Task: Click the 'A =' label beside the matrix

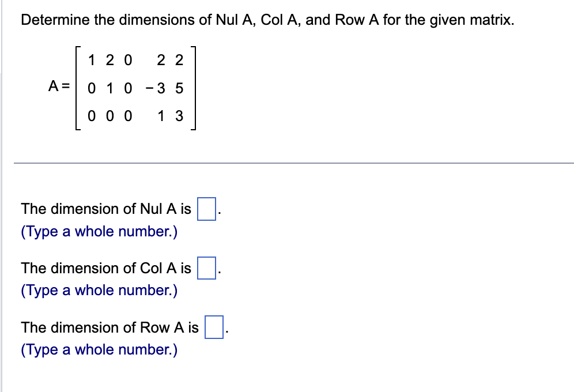Action: pos(58,86)
